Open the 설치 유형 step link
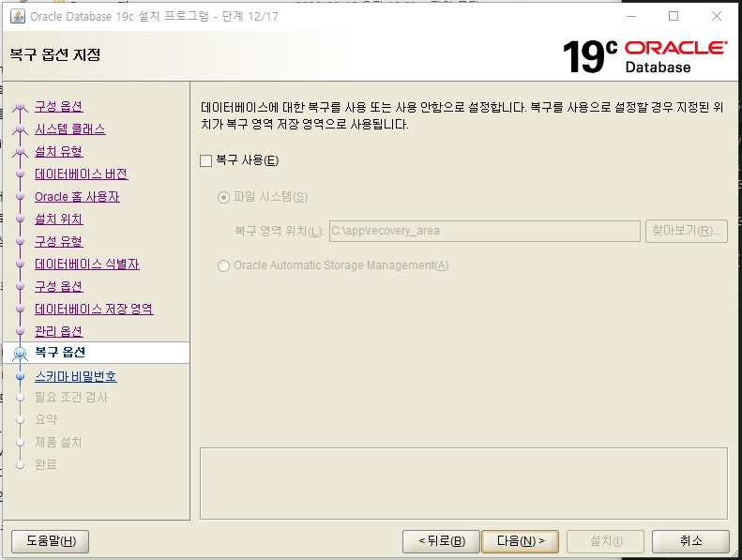 pos(59,151)
